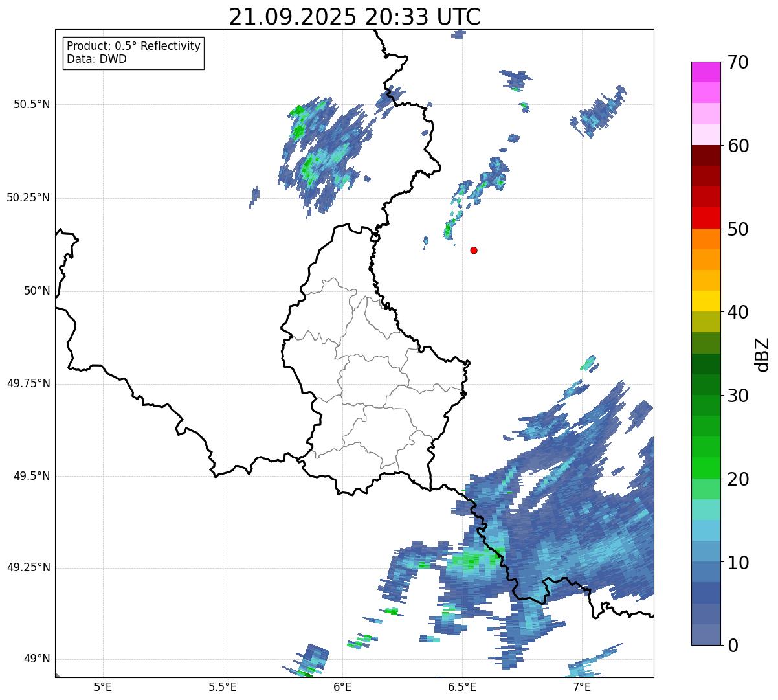This screenshot has width=778, height=700.
Task: Click the 50°N latitude label
Action: click(37, 291)
